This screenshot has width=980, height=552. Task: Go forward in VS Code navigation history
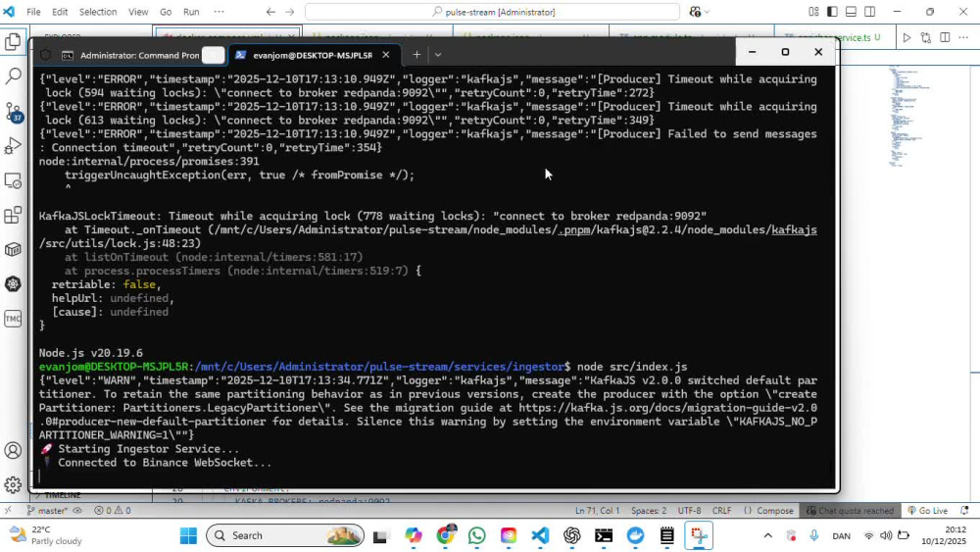tap(289, 12)
